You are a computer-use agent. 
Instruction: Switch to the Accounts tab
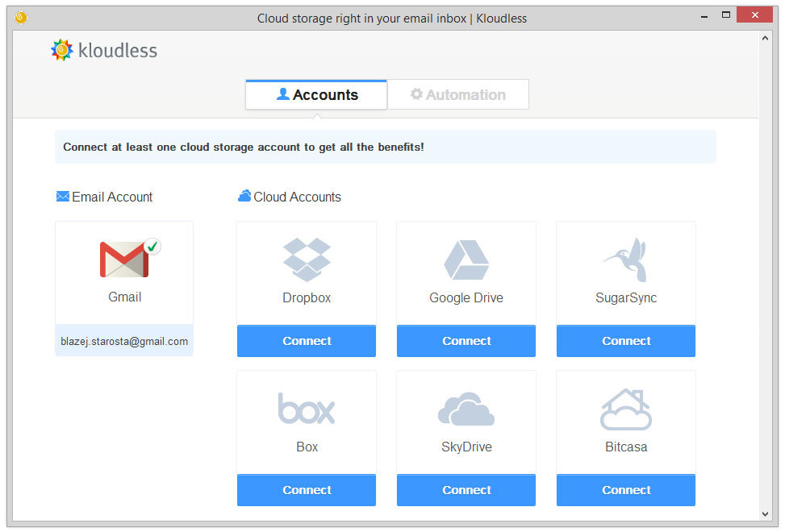[316, 94]
